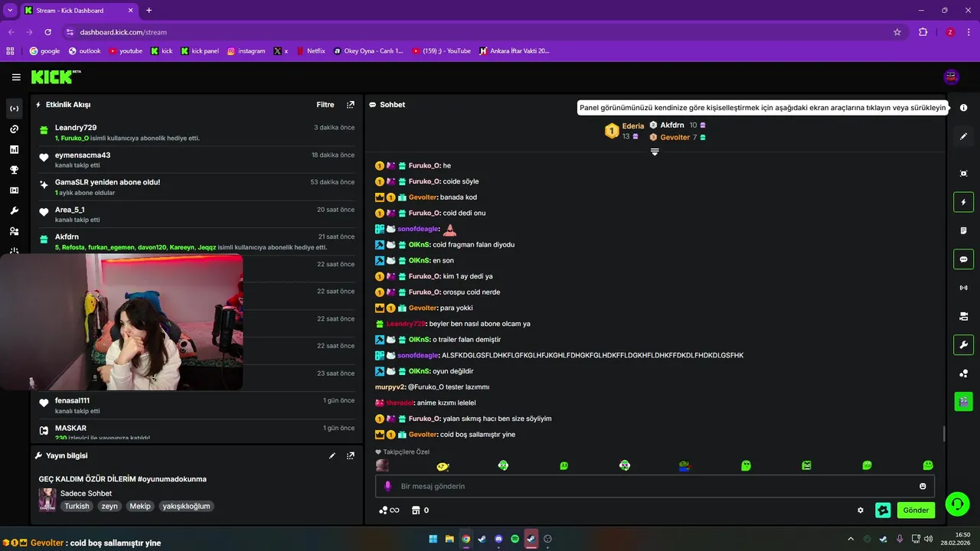This screenshot has height=551, width=980.
Task: Click the Mekip stream tag
Action: click(140, 506)
